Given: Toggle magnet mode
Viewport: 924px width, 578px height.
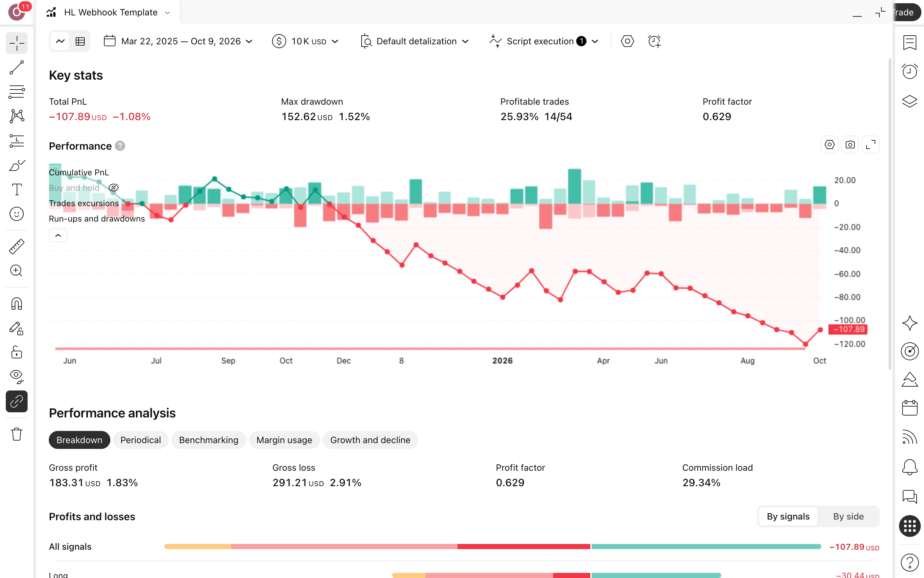Looking at the screenshot, I should pyautogui.click(x=16, y=304).
